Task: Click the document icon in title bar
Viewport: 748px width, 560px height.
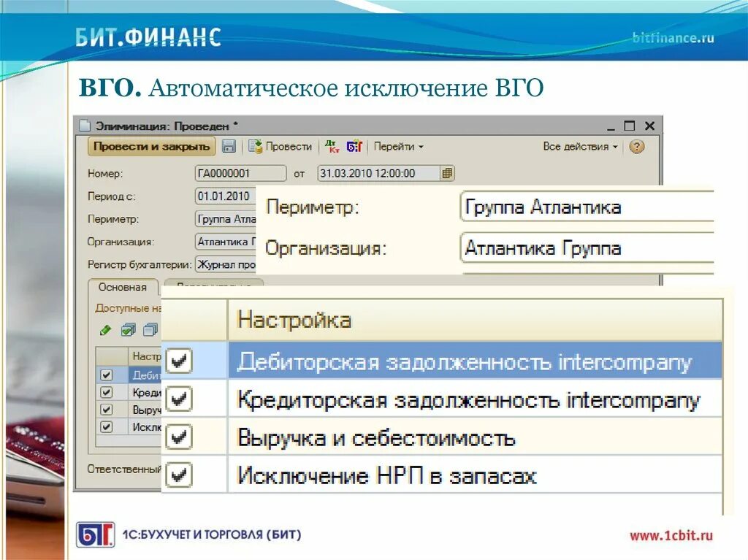Action: click(x=85, y=126)
